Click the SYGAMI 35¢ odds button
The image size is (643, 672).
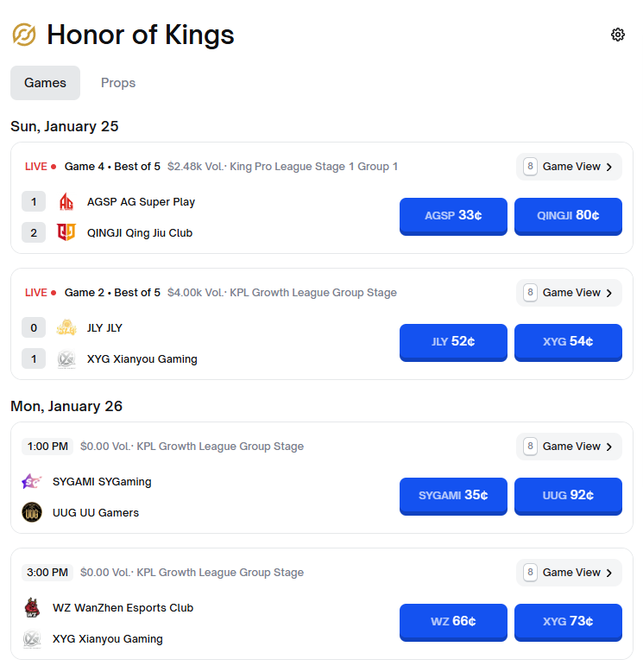pyautogui.click(x=453, y=495)
